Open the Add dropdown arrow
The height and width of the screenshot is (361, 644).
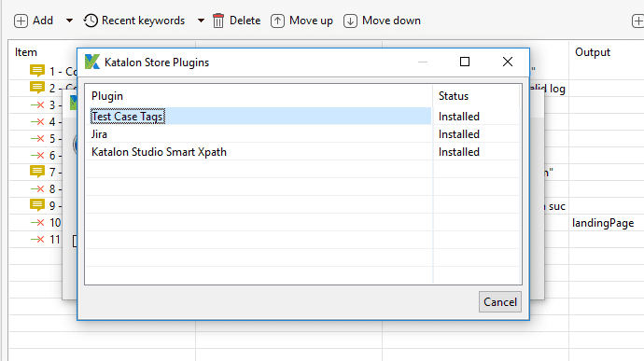69,21
